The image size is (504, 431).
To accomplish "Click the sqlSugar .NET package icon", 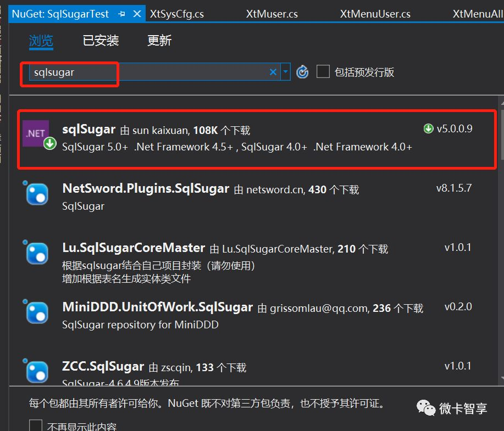I will (38, 135).
